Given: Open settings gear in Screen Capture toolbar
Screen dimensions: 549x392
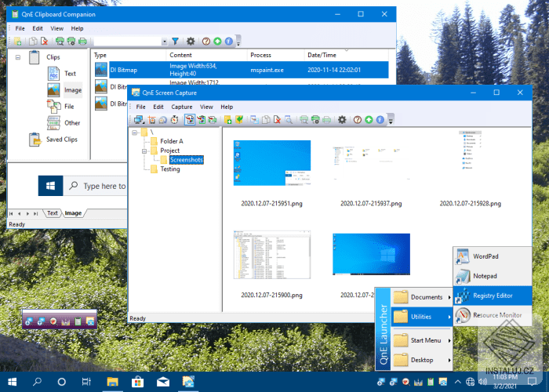Looking at the screenshot, I should (x=341, y=120).
